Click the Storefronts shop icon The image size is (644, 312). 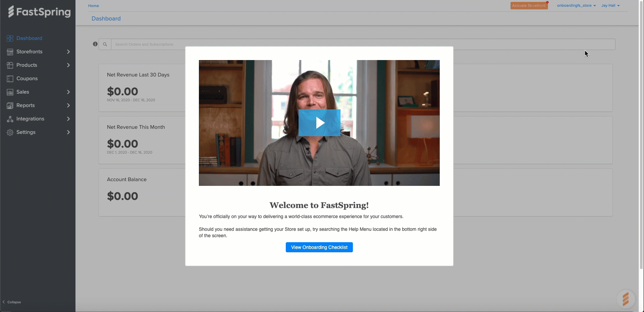tap(10, 52)
